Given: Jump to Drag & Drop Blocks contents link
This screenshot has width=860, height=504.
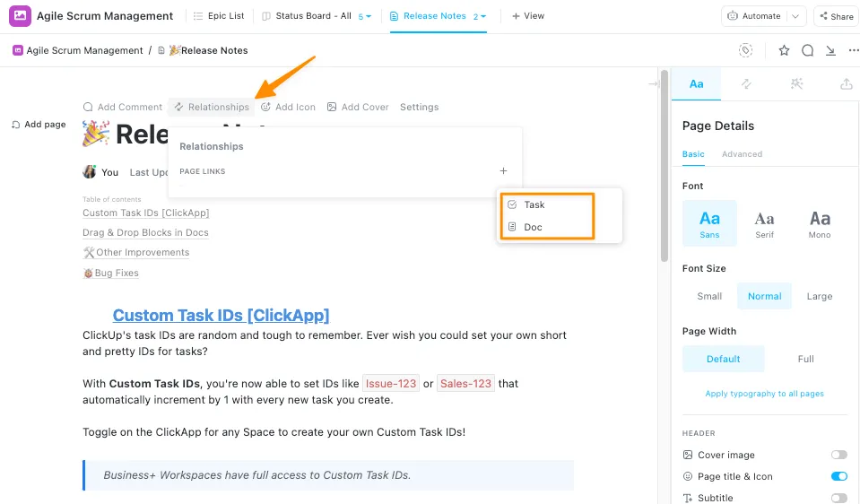Looking at the screenshot, I should pos(145,232).
